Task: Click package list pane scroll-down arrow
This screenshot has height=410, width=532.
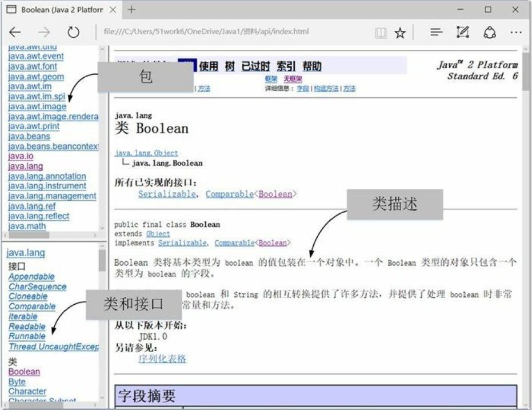Action: point(102,228)
